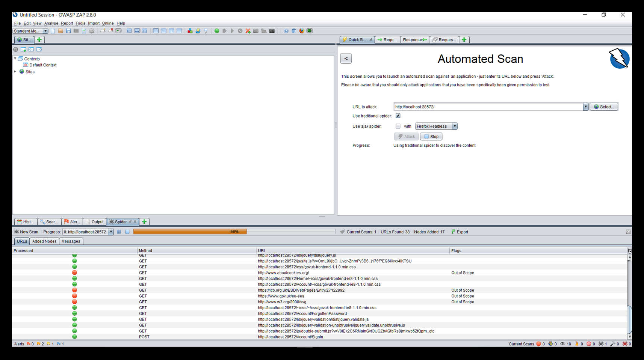Image resolution: width=644 pixels, height=360 pixels.
Task: Click the spider 56% progress bar
Action: coord(234,232)
